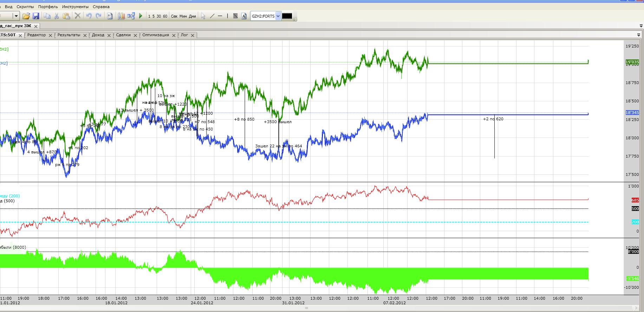Open a file with the folder icon
This screenshot has height=312, width=644.
click(26, 16)
